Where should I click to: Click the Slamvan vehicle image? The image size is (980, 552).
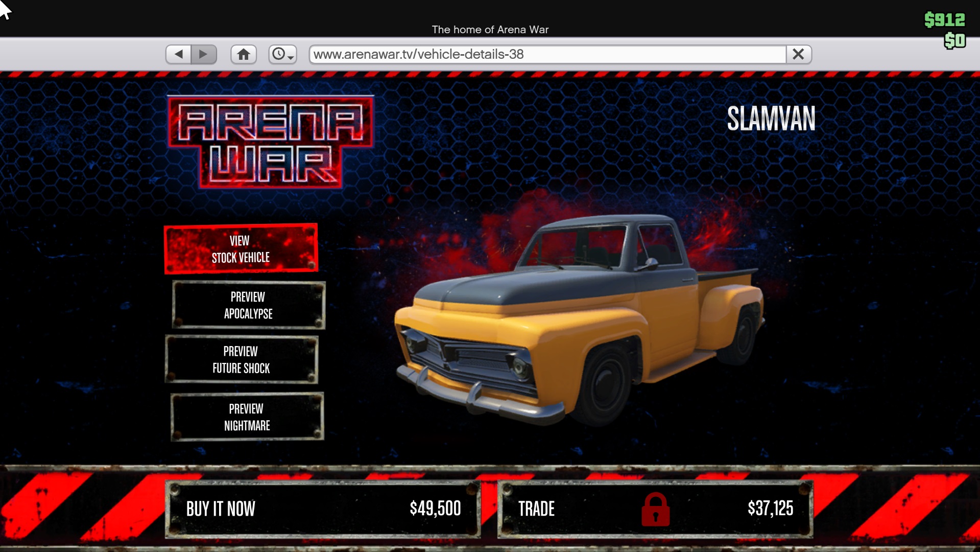click(x=579, y=319)
